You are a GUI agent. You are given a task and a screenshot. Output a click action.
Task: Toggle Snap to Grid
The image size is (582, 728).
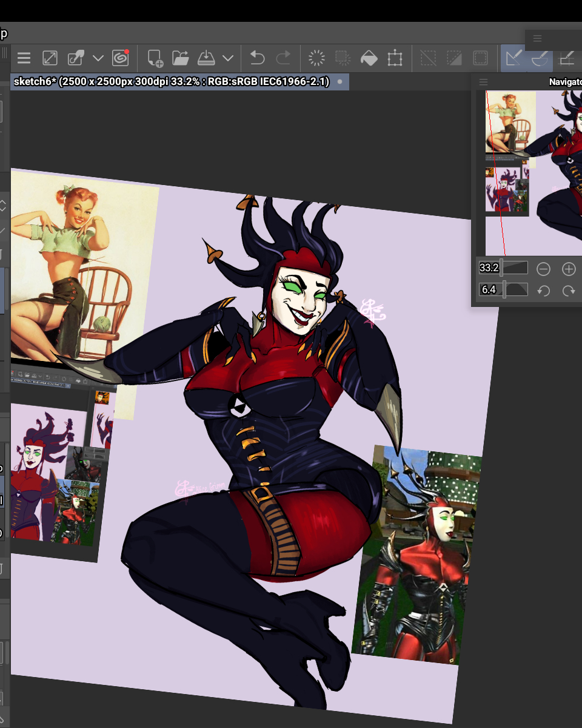pyautogui.click(x=566, y=58)
